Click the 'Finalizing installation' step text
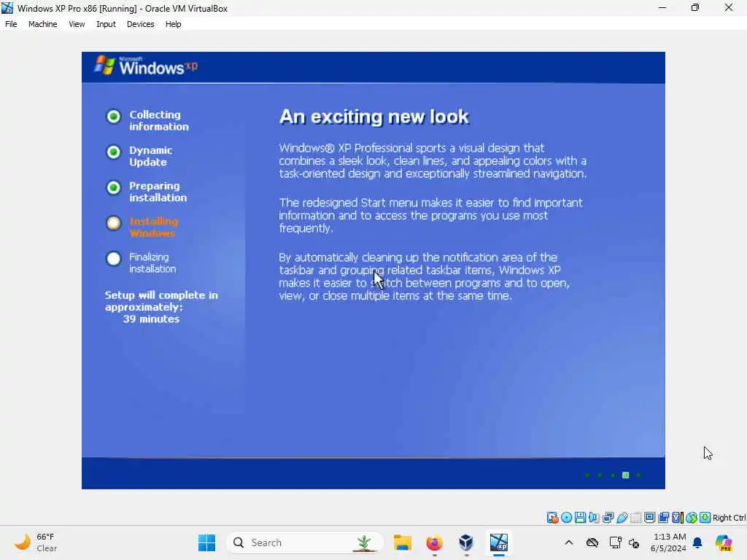Viewport: 747px width, 560px height. [x=152, y=262]
